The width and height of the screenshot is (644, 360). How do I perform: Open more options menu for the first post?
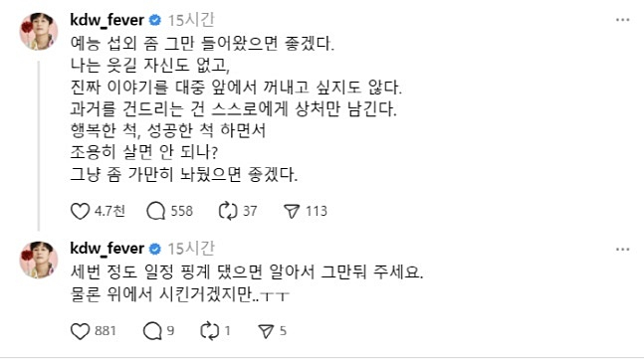tap(623, 20)
